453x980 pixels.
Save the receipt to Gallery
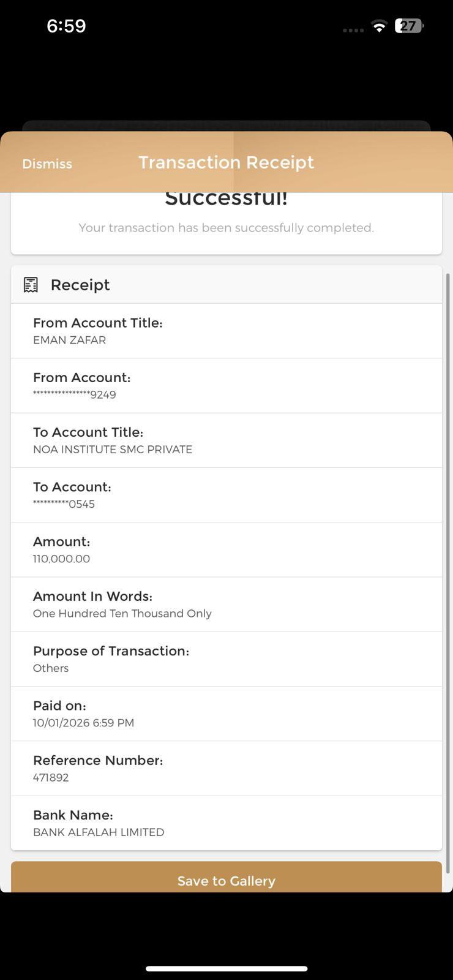pyautogui.click(x=226, y=880)
